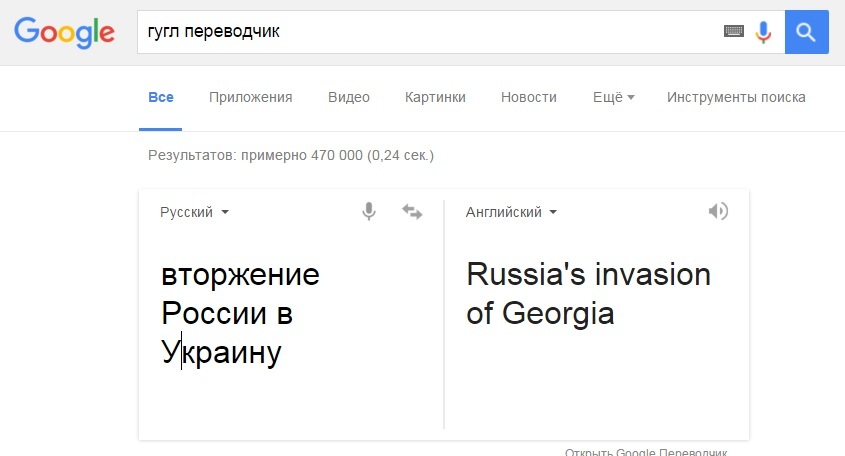Select the Все results tab
Image resolution: width=845 pixels, height=456 pixels.
[160, 97]
